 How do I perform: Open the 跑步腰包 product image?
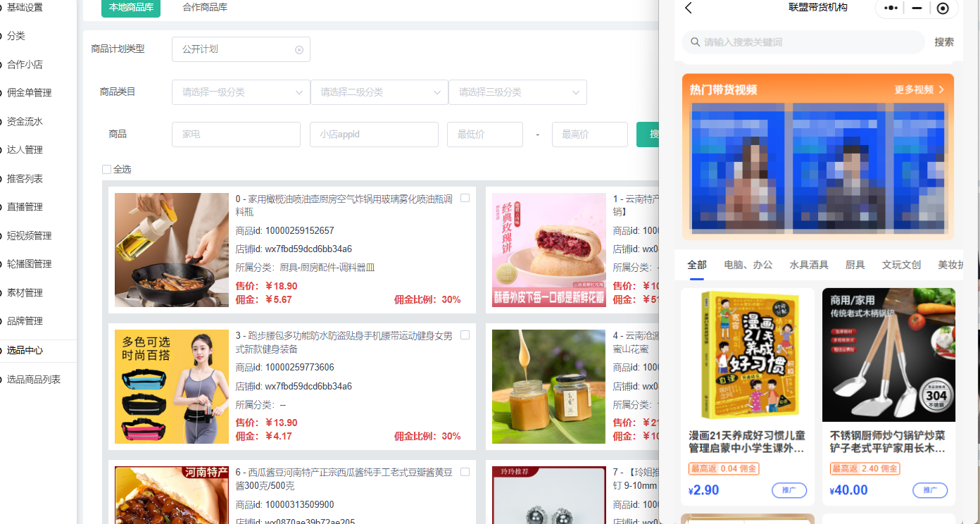[172, 387]
